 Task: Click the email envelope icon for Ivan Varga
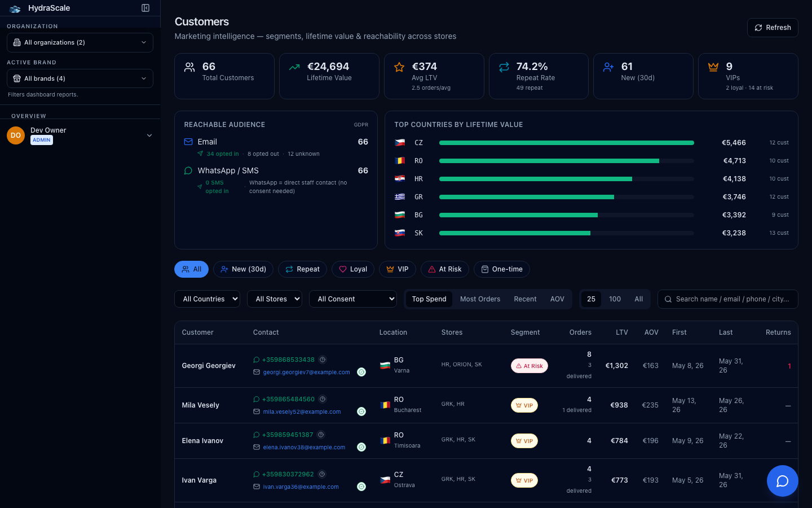pos(257,487)
